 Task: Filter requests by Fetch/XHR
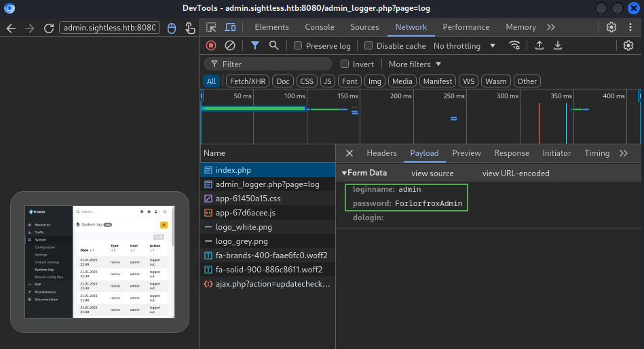click(248, 81)
